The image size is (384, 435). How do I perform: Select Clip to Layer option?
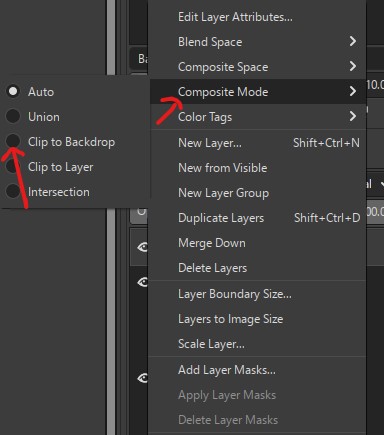[x=75, y=167]
